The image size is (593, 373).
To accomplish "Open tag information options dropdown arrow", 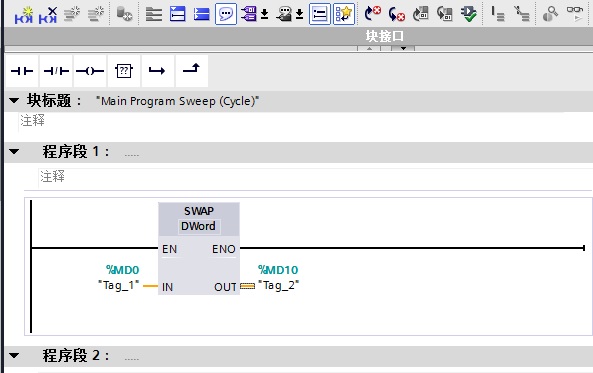I will 300,14.
